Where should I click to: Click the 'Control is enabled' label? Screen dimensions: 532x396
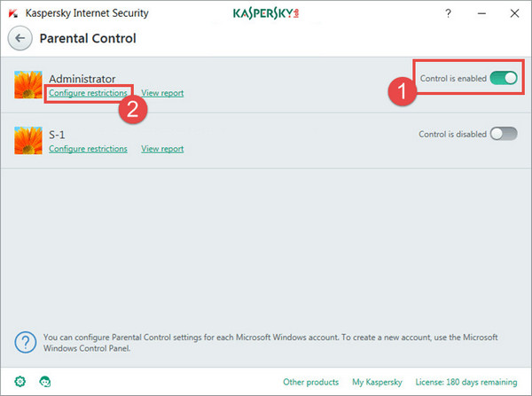tap(453, 78)
